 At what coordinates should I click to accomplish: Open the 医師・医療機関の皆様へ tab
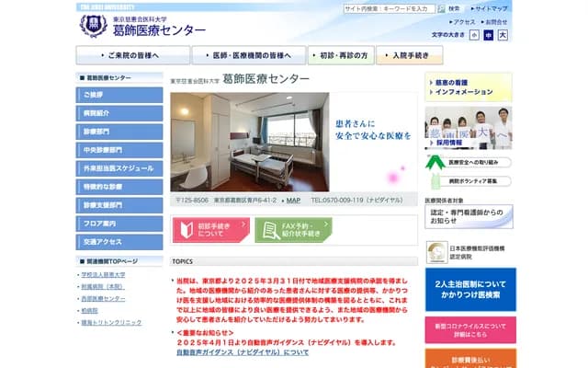point(249,55)
